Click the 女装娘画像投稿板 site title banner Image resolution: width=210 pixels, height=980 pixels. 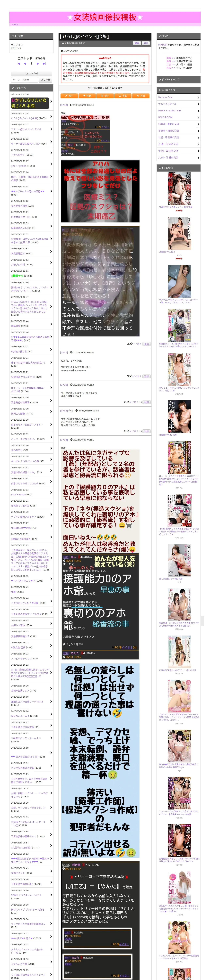(x=105, y=17)
